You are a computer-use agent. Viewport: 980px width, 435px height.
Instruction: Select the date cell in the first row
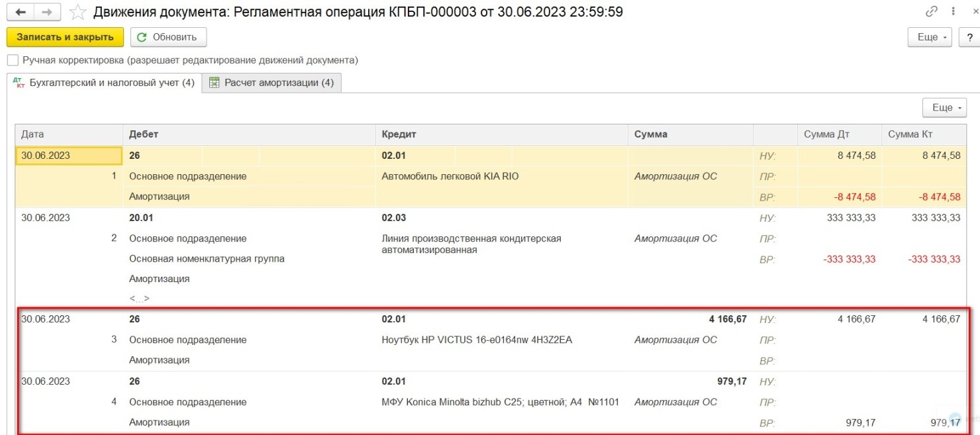point(69,156)
